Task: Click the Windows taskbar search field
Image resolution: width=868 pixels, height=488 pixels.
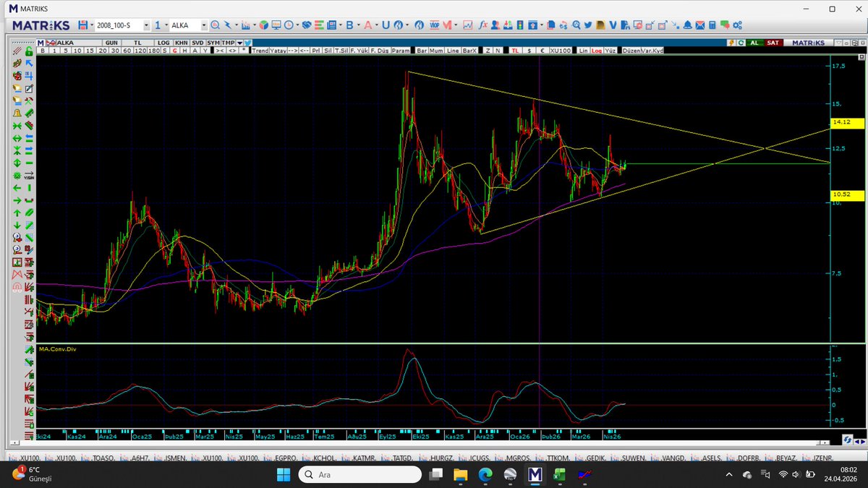Action: point(359,474)
